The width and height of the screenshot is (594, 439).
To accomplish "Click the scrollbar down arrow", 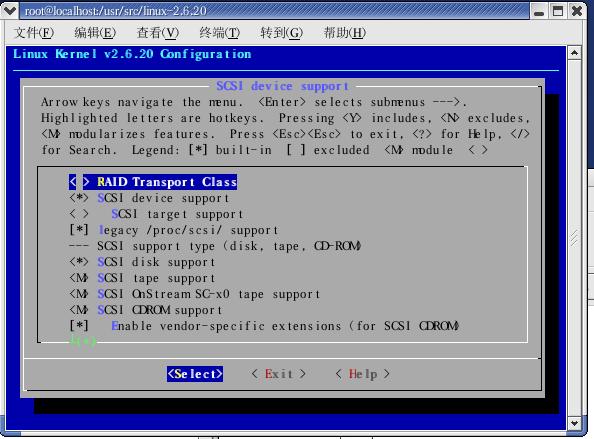I will click(574, 423).
